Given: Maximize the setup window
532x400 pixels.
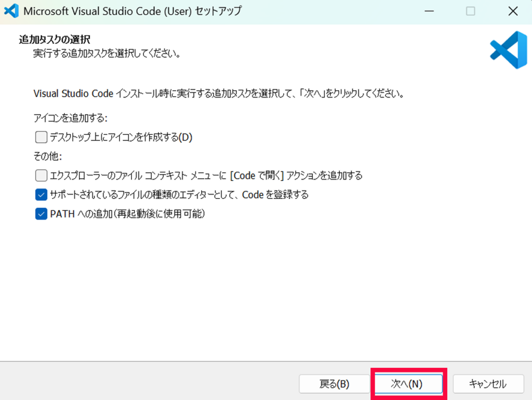Looking at the screenshot, I should tap(471, 10).
